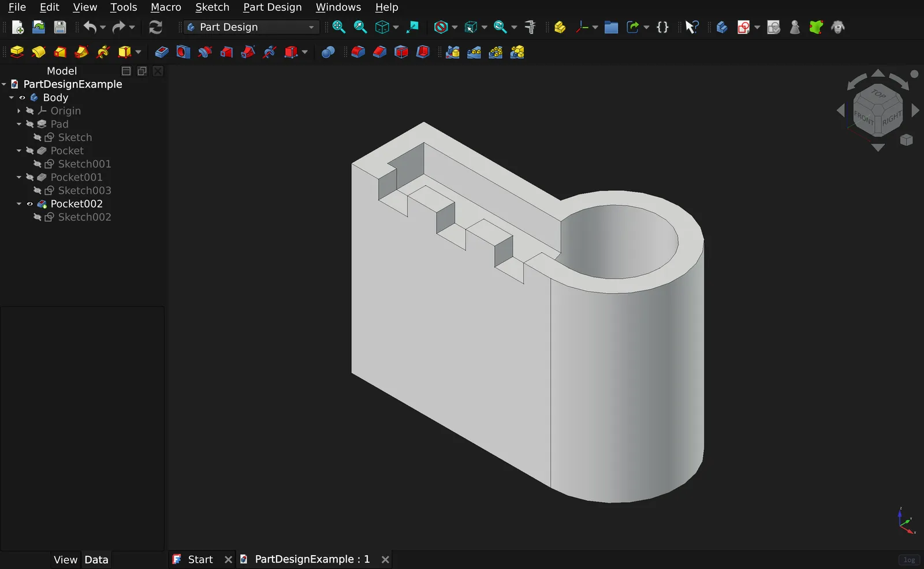Click the draw style icon
The width and height of the screenshot is (924, 569).
(441, 27)
